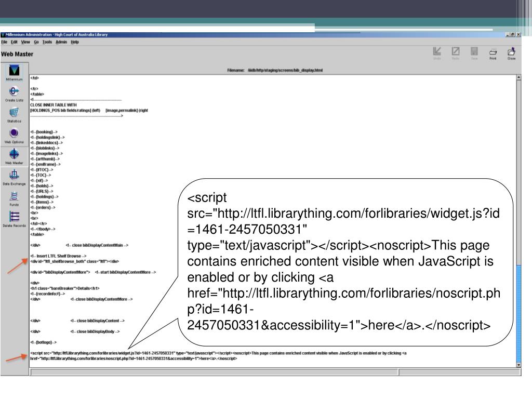Click the comment 'Insert LTFL Shelf Browse'
Screen dimensions: 532x399
pyautogui.click(x=58, y=256)
